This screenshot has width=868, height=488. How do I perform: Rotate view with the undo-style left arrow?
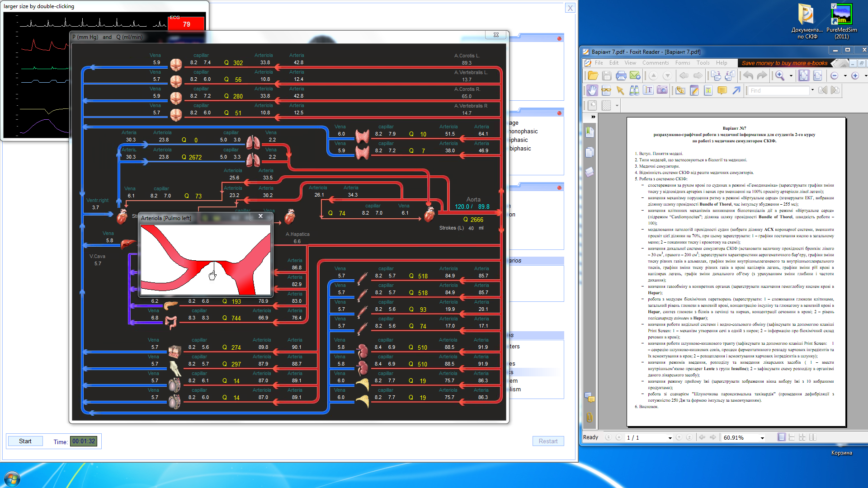point(748,76)
